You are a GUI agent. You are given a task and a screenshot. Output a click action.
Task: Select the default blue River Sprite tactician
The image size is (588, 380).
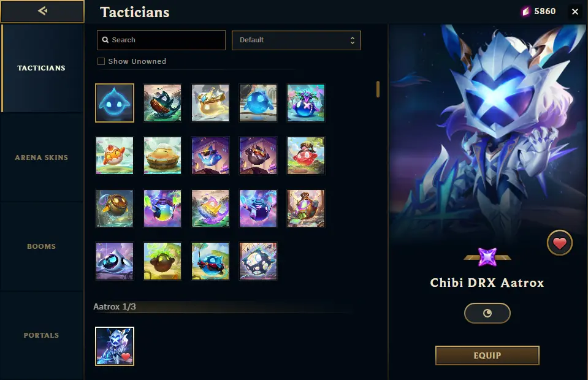(x=115, y=103)
